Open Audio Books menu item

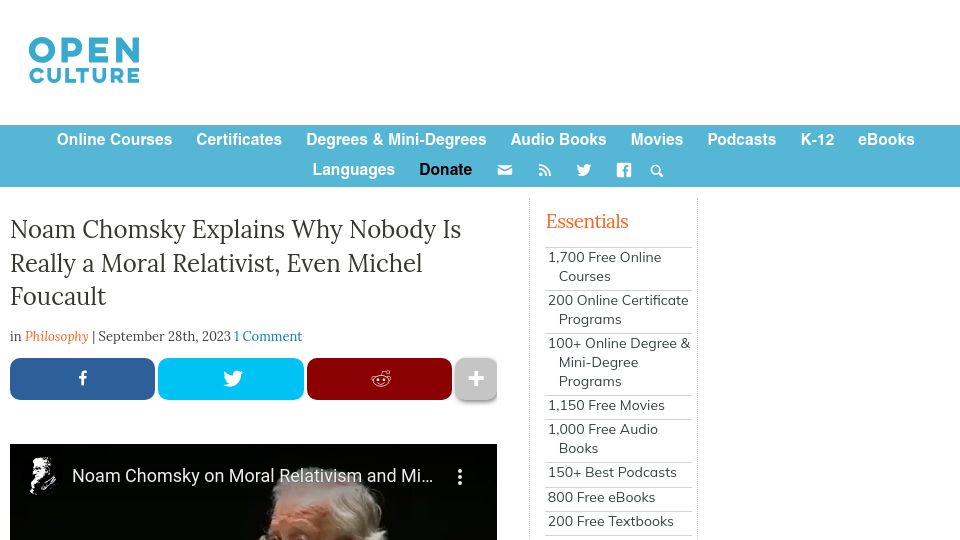[558, 140]
